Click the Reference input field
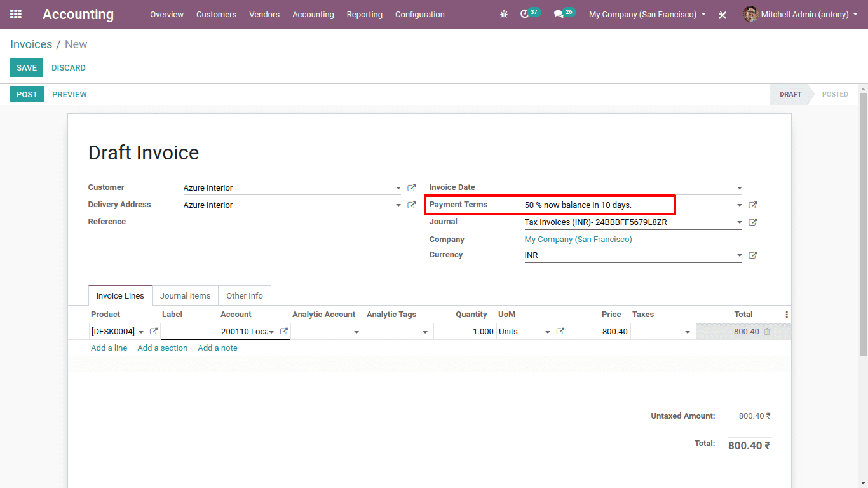Image resolution: width=868 pixels, height=488 pixels. click(292, 222)
